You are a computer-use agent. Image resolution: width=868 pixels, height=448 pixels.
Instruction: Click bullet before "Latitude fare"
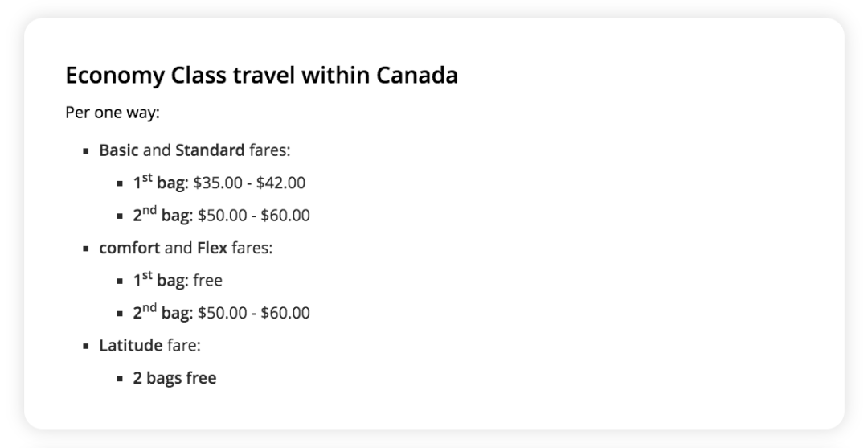(85, 347)
